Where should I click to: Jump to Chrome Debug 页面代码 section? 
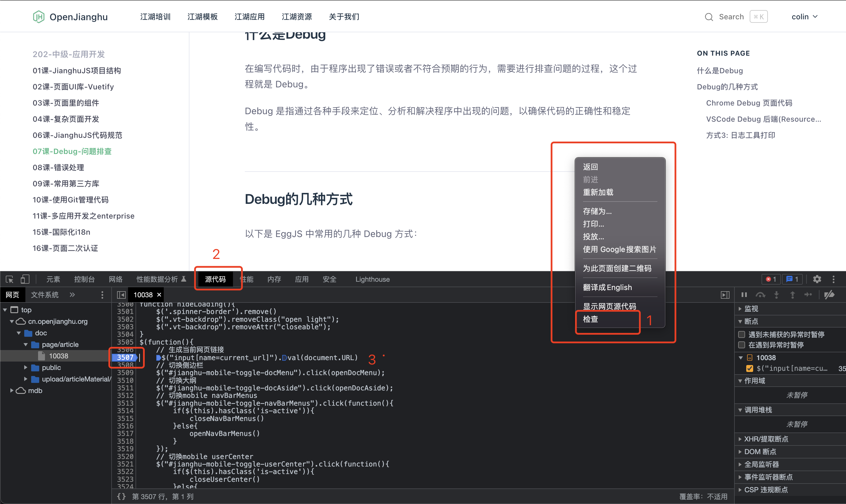(749, 103)
